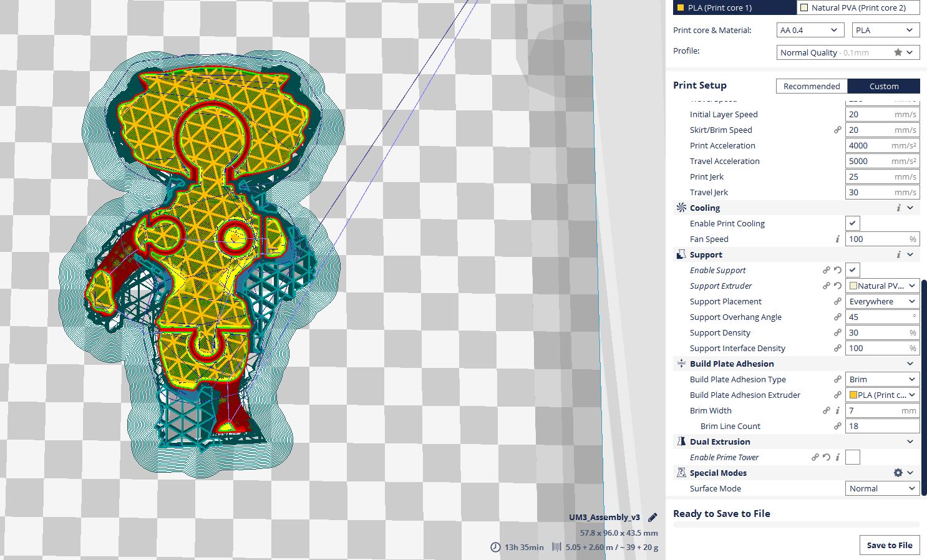Toggle the Enable Support checkbox

point(852,270)
